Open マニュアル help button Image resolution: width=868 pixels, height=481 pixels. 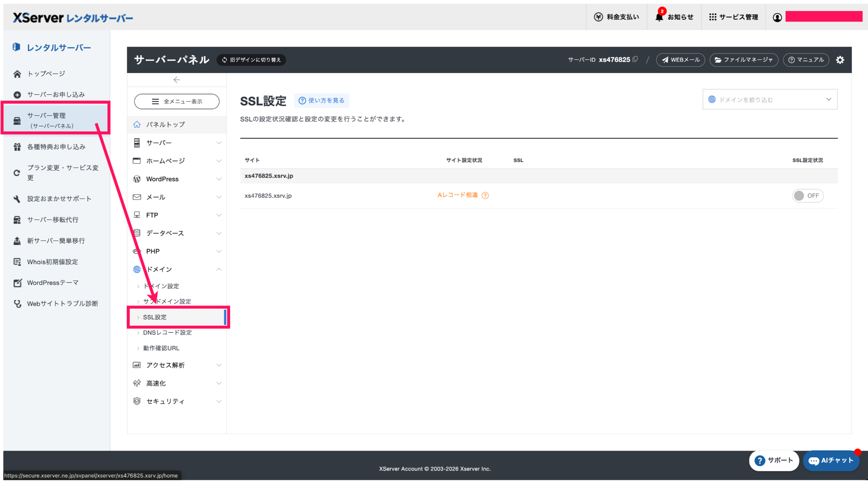click(806, 60)
